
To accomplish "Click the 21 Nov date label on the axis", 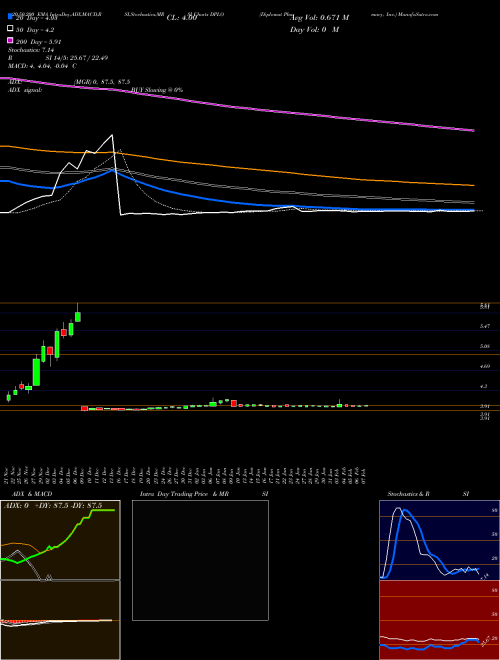I will 8,476.
